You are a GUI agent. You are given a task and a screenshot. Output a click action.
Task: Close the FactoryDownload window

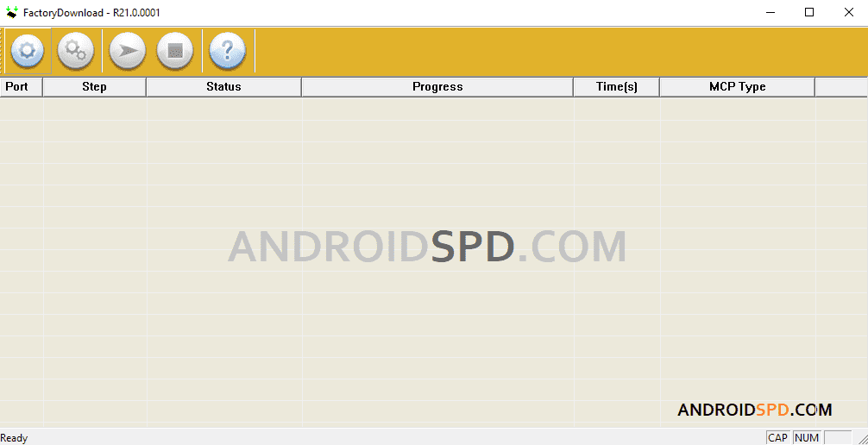point(848,12)
